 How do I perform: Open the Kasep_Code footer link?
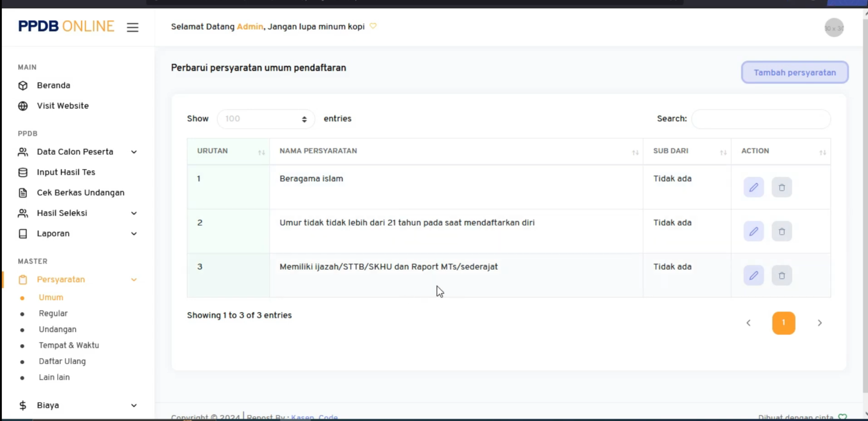(x=314, y=417)
